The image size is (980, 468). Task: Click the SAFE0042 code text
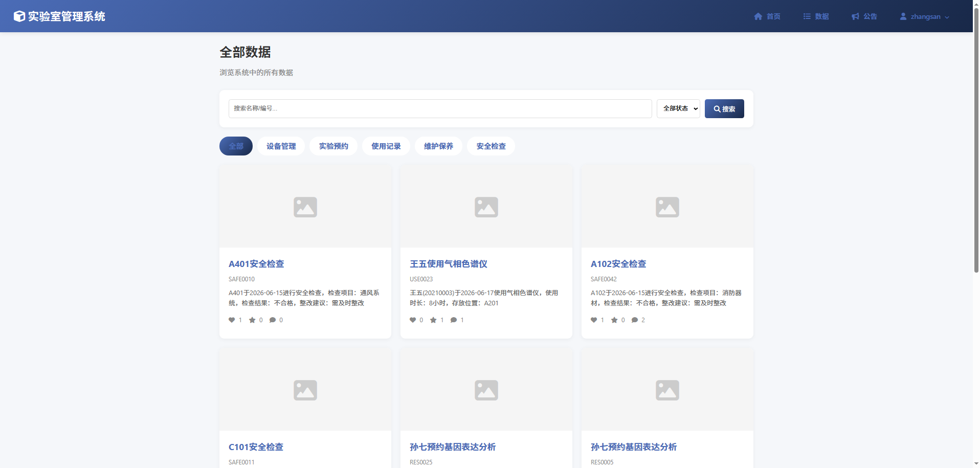pos(604,279)
